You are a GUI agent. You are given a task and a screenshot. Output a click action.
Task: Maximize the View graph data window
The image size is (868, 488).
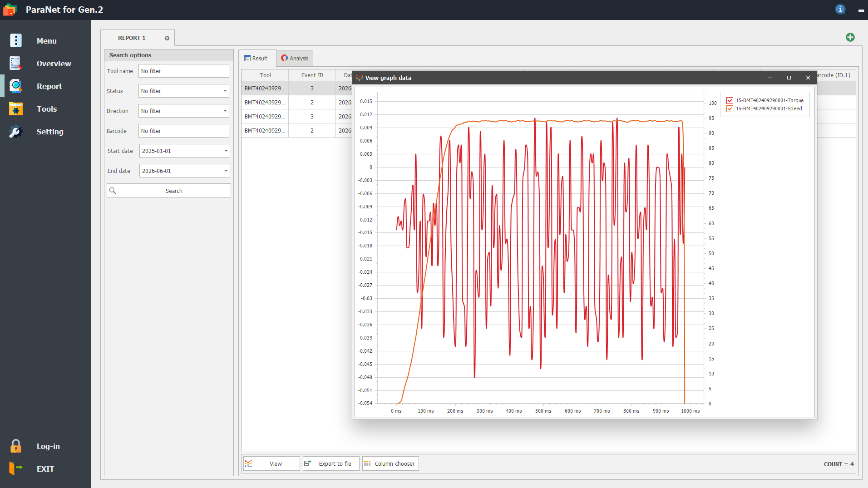click(789, 78)
